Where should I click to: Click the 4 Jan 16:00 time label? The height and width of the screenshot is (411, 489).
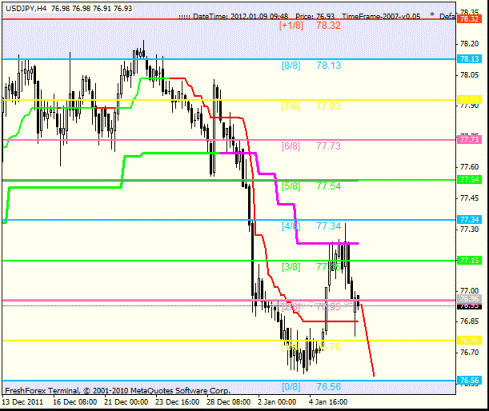click(328, 402)
